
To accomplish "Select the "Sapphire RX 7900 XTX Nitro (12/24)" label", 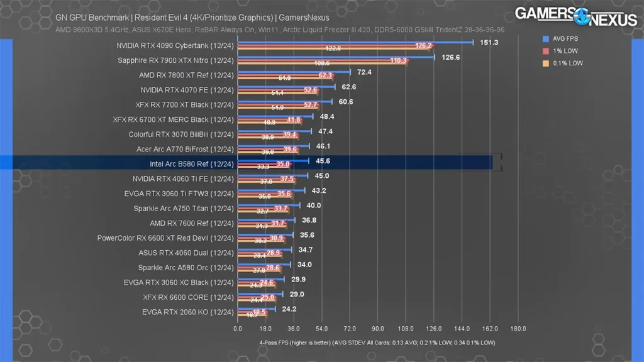I will (176, 60).
